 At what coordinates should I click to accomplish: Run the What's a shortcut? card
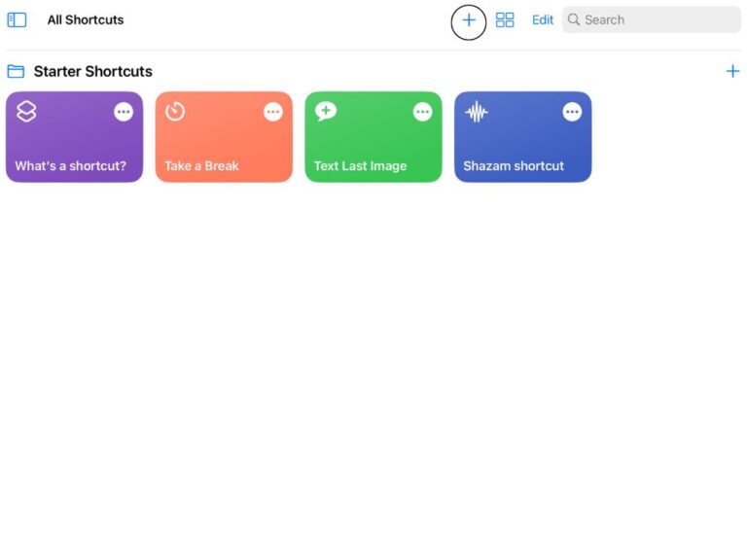tap(74, 137)
